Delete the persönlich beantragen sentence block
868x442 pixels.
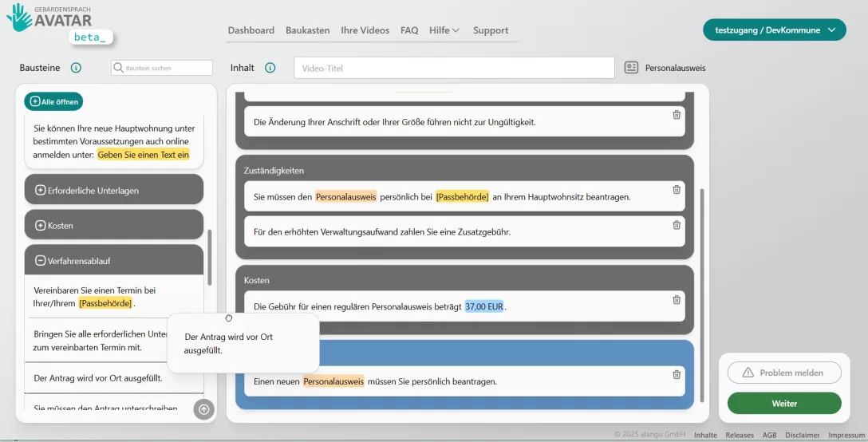[x=677, y=374]
